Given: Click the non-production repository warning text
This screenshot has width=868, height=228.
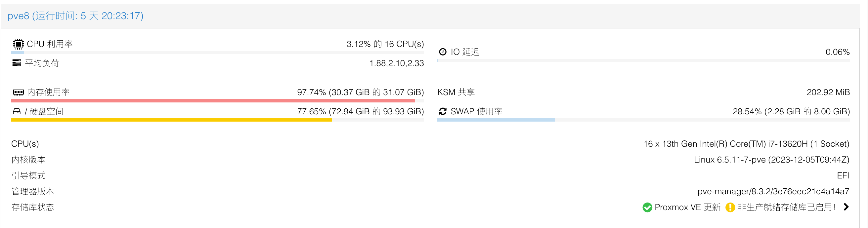Looking at the screenshot, I should (786, 207).
